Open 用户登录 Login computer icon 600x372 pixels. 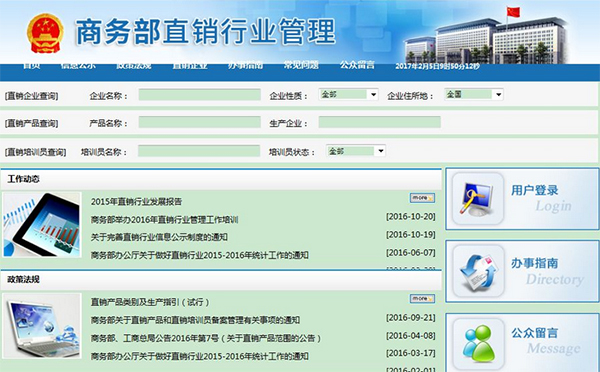coord(478,198)
